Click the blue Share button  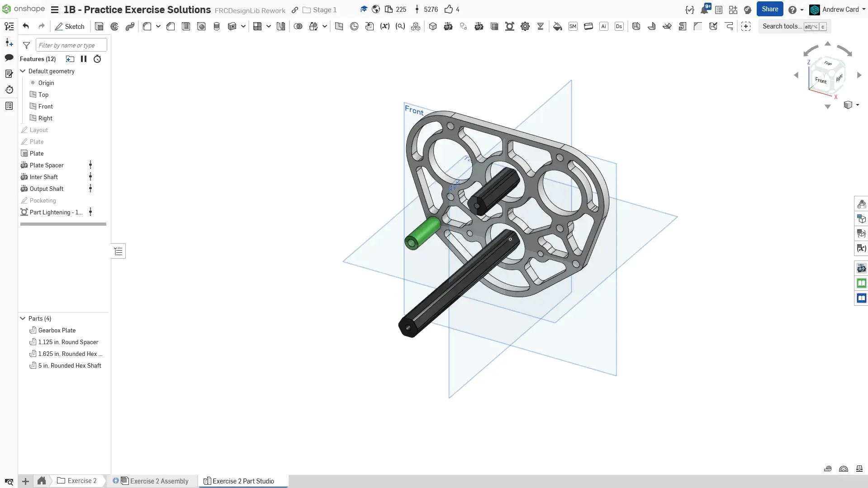(770, 9)
